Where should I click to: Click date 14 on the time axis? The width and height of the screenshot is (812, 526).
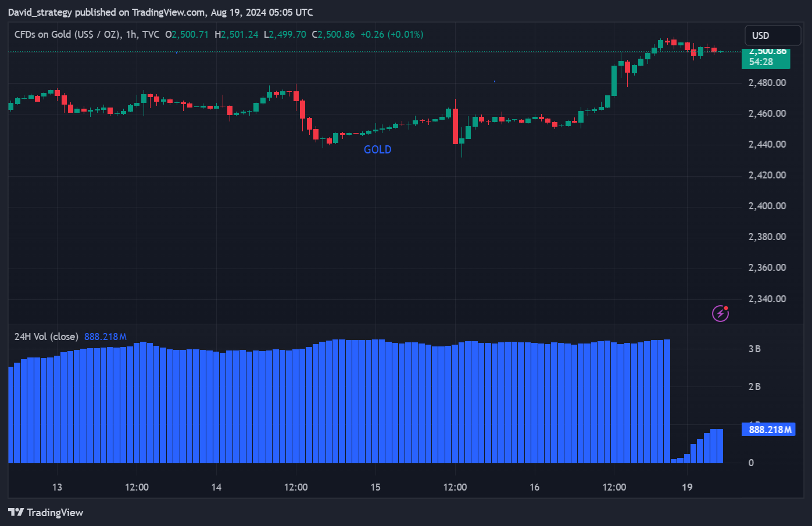216,488
